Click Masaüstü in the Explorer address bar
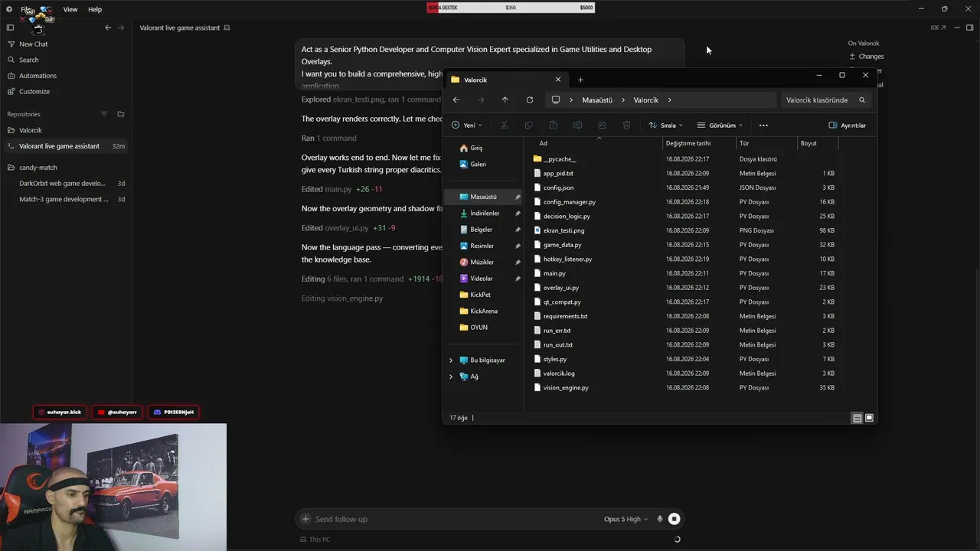The width and height of the screenshot is (980, 551). (x=597, y=100)
